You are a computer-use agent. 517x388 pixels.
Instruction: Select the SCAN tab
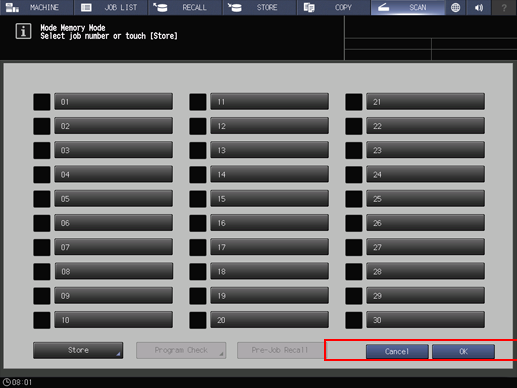pos(408,7)
